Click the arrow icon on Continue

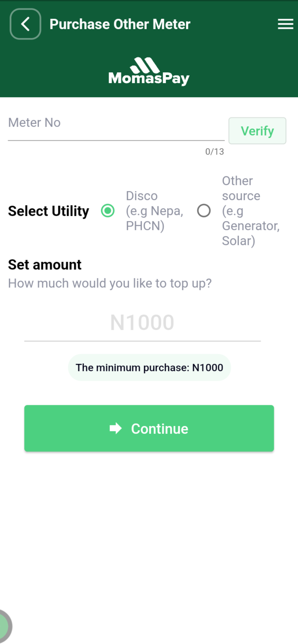click(116, 428)
